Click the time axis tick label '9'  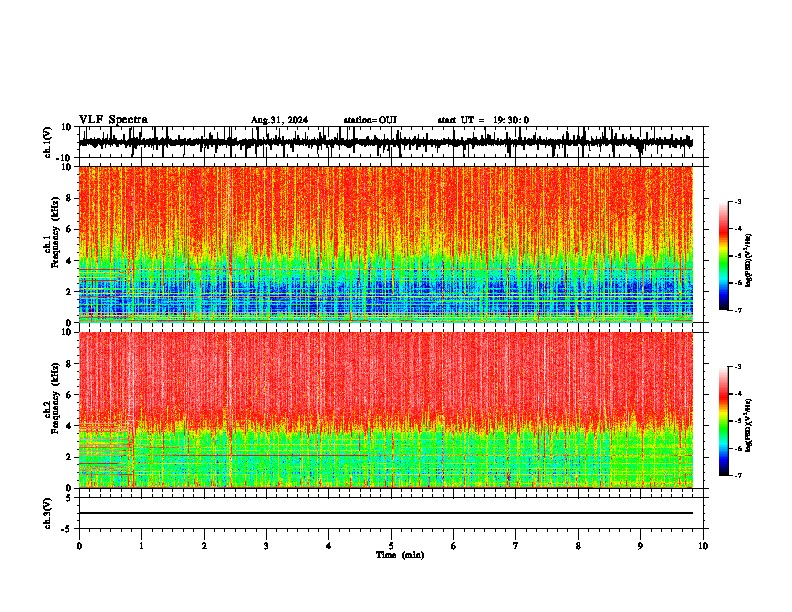[640, 546]
